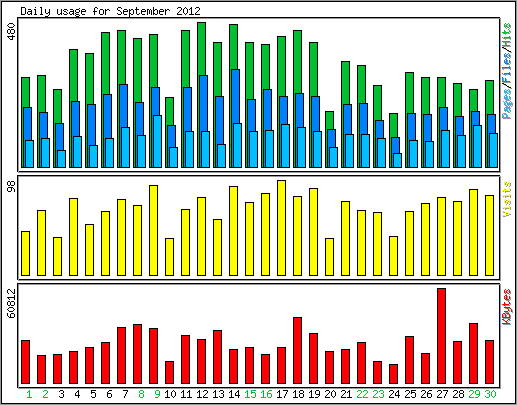
Task: Click the green Hits bar top for day 14
Action: coord(233,47)
